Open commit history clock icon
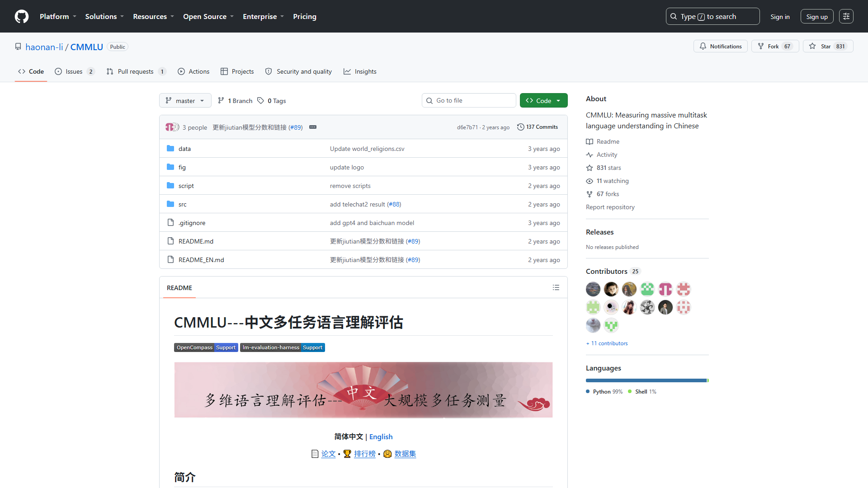Screen dimensions: 868x488 click(521, 127)
